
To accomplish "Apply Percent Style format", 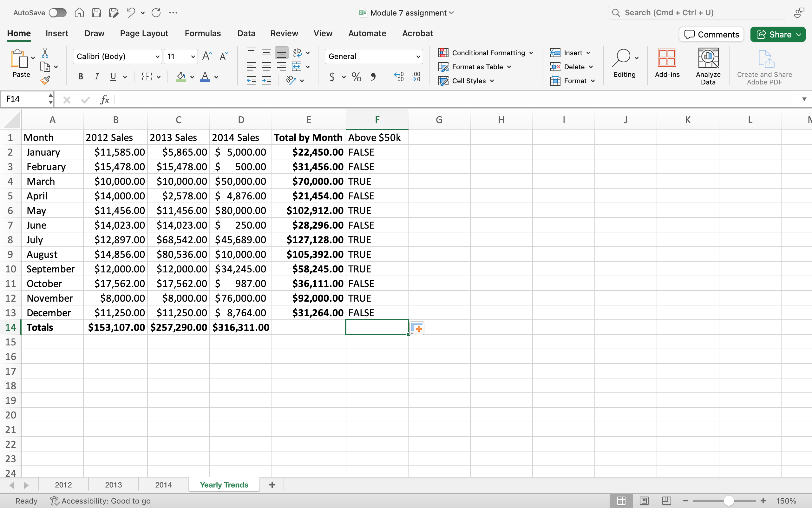I will [x=356, y=77].
